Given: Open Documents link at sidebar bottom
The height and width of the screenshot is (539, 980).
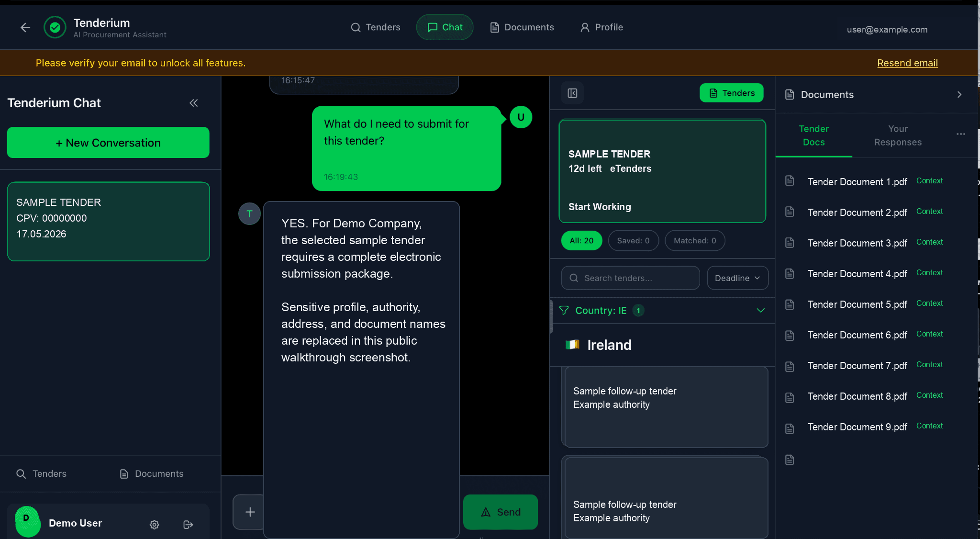Looking at the screenshot, I should [x=152, y=474].
